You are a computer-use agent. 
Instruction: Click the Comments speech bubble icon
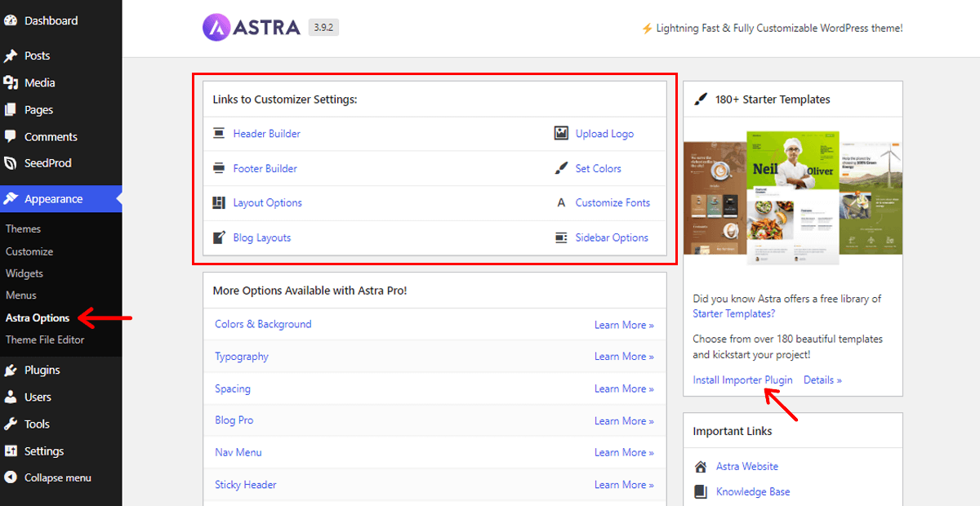point(11,136)
